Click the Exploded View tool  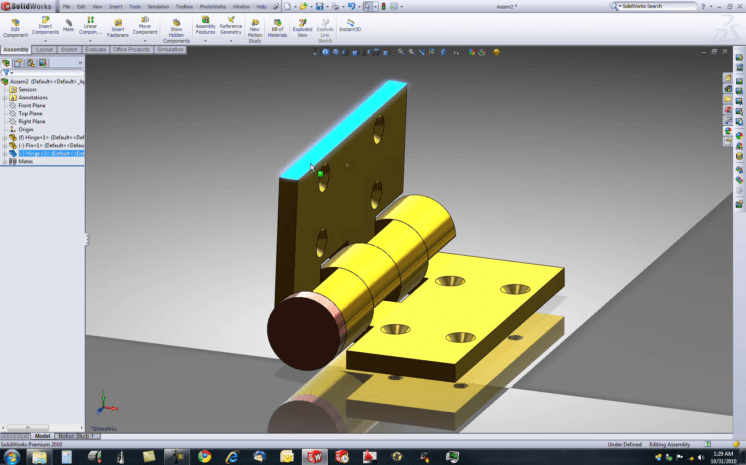(x=302, y=28)
